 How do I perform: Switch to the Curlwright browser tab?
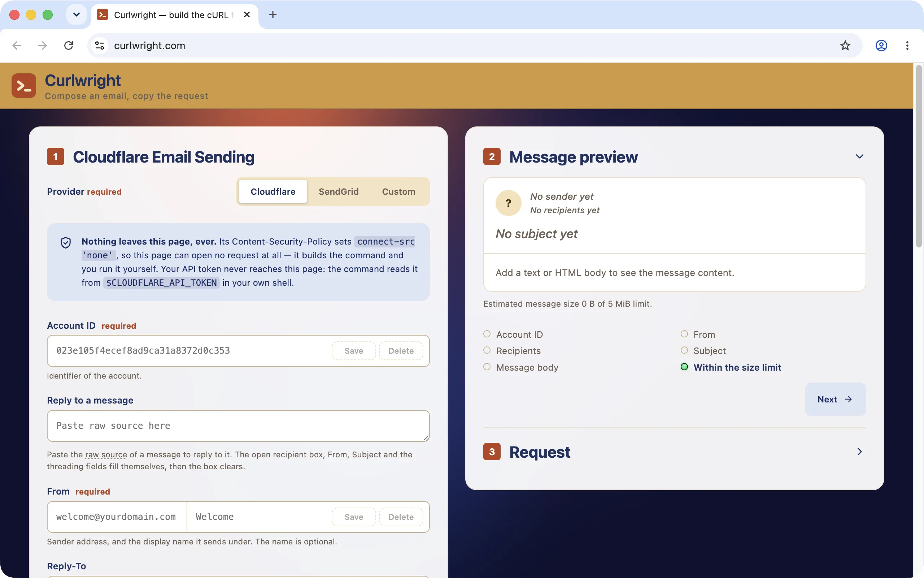174,15
